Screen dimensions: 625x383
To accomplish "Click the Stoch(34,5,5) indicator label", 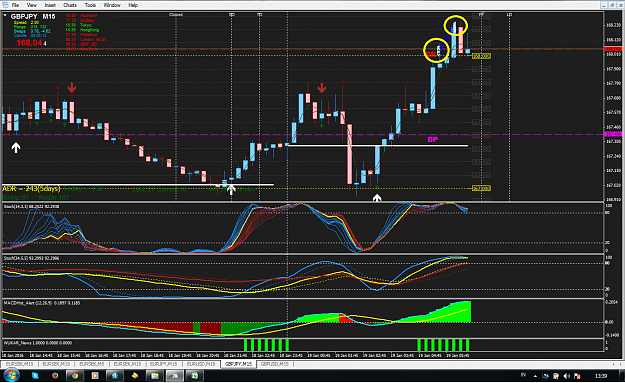I will point(31,258).
